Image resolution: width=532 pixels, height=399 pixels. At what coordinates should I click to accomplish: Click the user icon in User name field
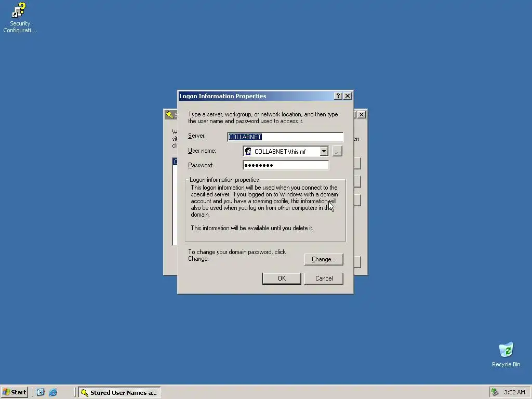248,151
